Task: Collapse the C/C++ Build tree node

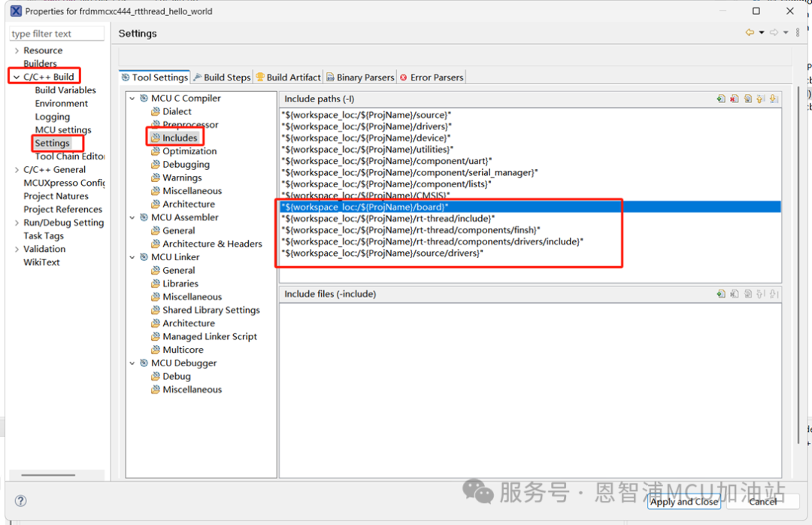Action: coord(17,77)
